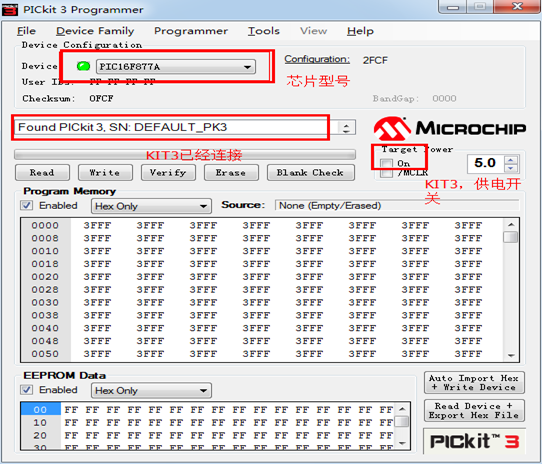Open the Programmer menu
542x464 pixels.
pos(191,31)
